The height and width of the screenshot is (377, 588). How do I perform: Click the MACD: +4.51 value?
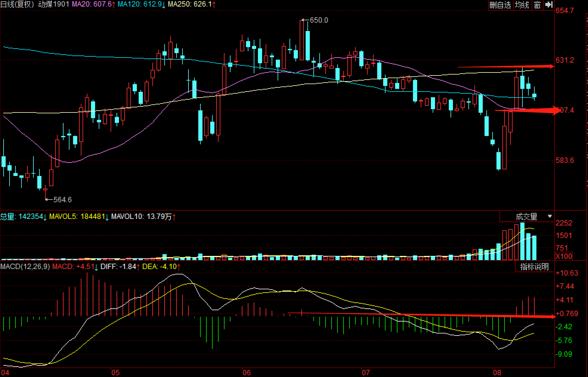75,266
